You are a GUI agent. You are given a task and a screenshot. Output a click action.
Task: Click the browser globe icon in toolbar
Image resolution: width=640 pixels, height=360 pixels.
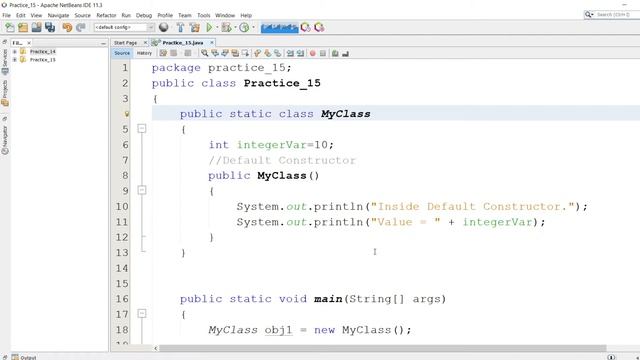pyautogui.click(x=164, y=27)
